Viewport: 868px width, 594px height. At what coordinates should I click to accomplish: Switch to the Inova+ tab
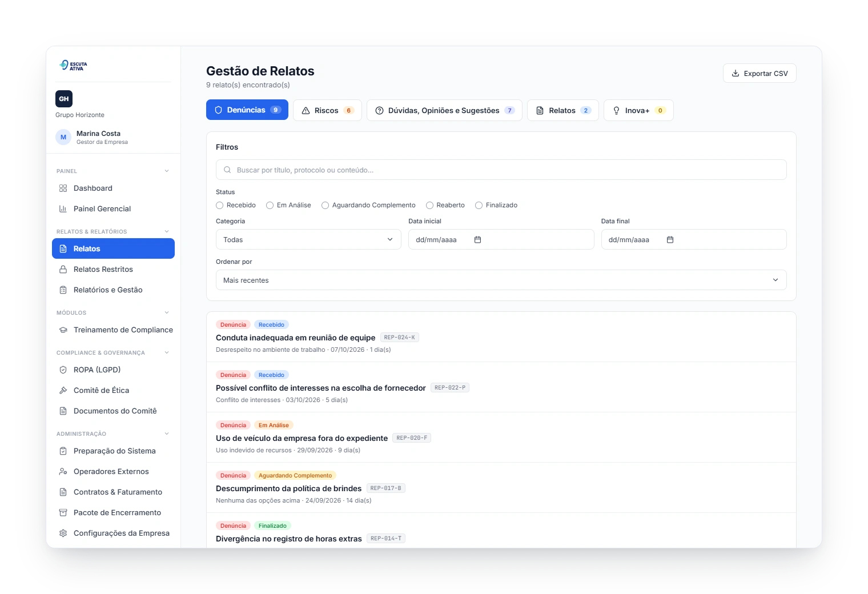pos(638,110)
